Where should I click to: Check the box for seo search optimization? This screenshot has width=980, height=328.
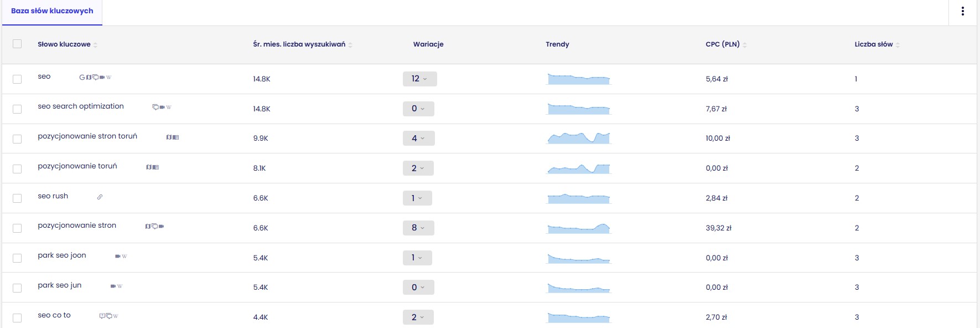[17, 109]
